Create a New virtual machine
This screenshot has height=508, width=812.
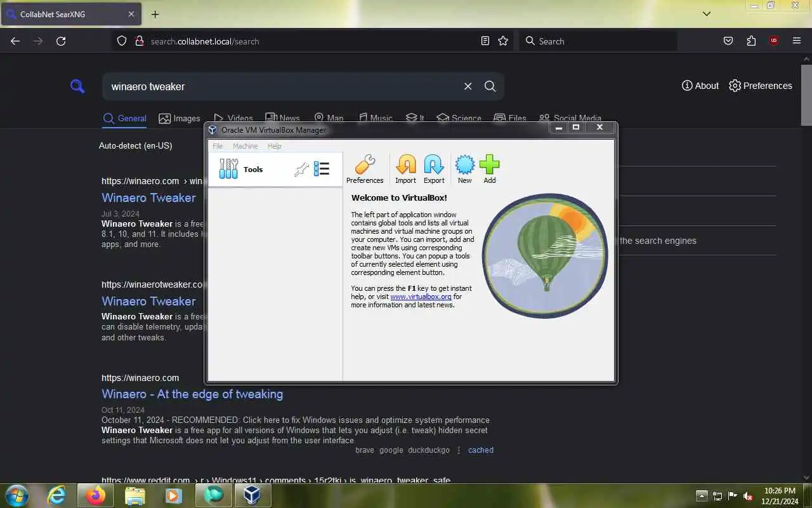pos(465,169)
